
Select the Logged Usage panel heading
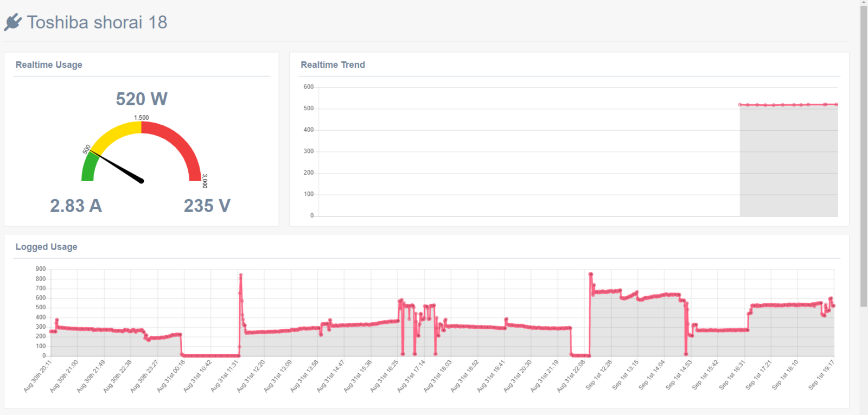(x=46, y=247)
